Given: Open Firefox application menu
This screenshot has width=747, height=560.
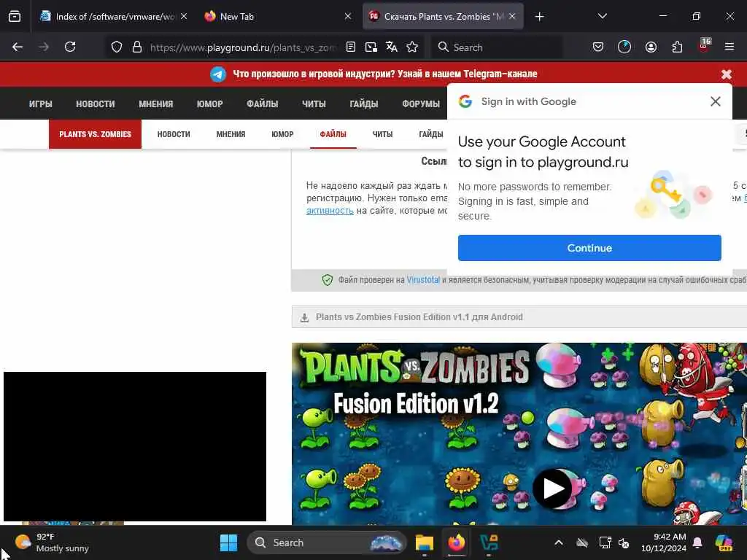Looking at the screenshot, I should [729, 47].
